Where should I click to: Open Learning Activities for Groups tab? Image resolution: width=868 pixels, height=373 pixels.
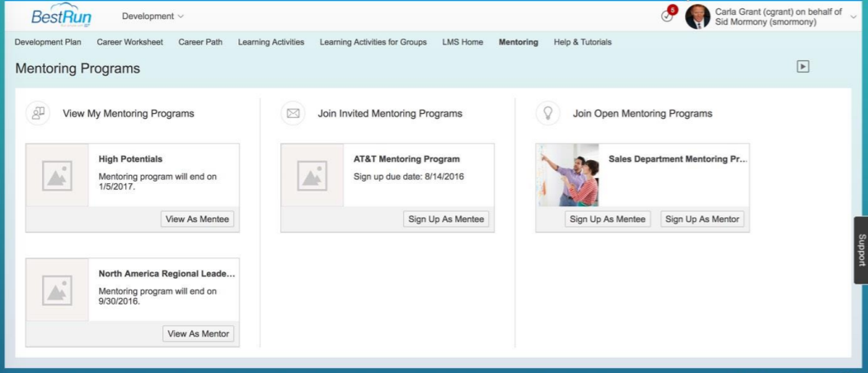tap(373, 42)
